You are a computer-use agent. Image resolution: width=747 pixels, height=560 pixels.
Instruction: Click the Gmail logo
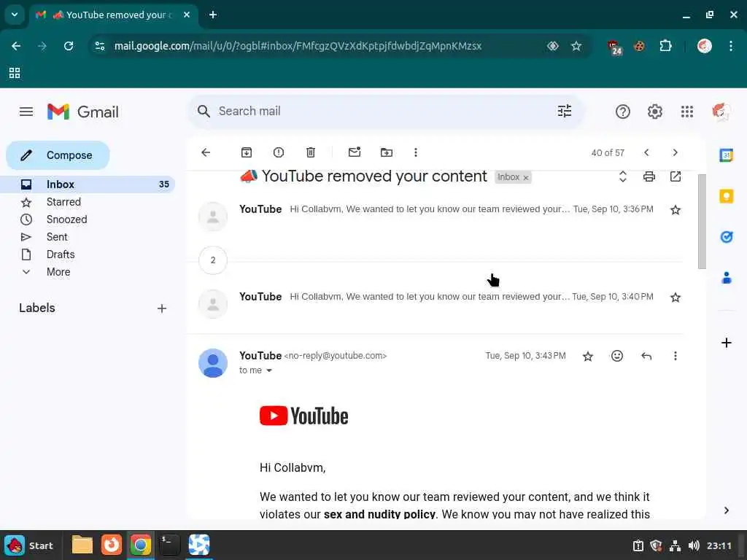click(83, 112)
